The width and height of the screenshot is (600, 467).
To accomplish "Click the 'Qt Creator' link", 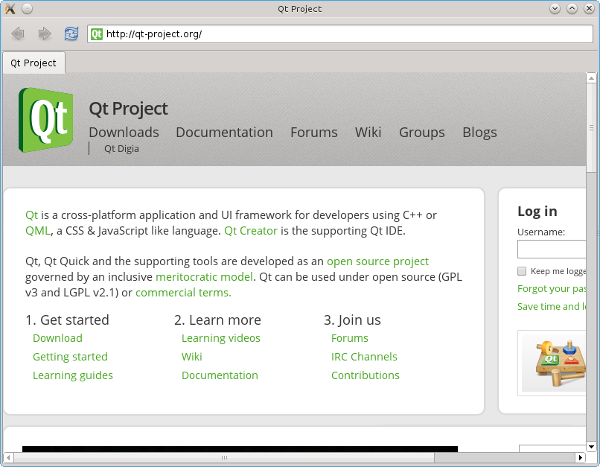I will [250, 231].
